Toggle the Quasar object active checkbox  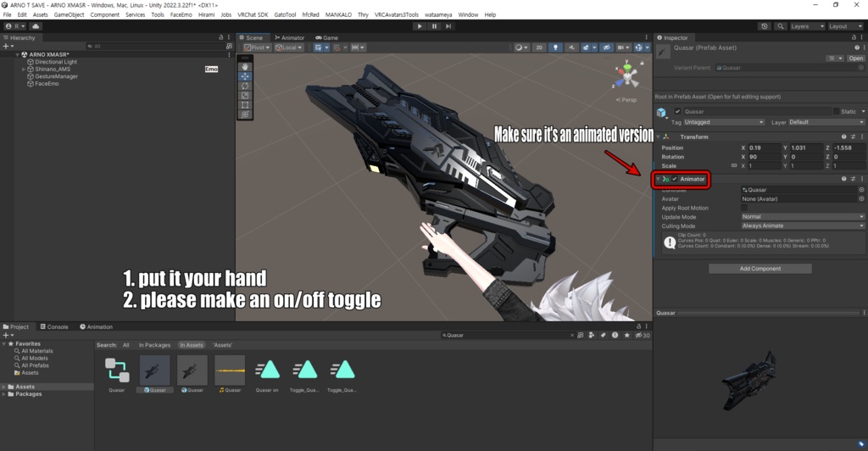(x=677, y=111)
